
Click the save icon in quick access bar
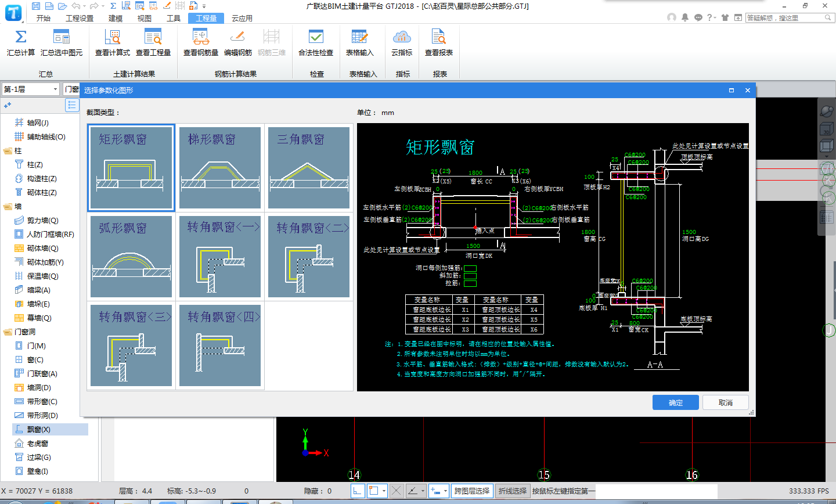[x=36, y=6]
